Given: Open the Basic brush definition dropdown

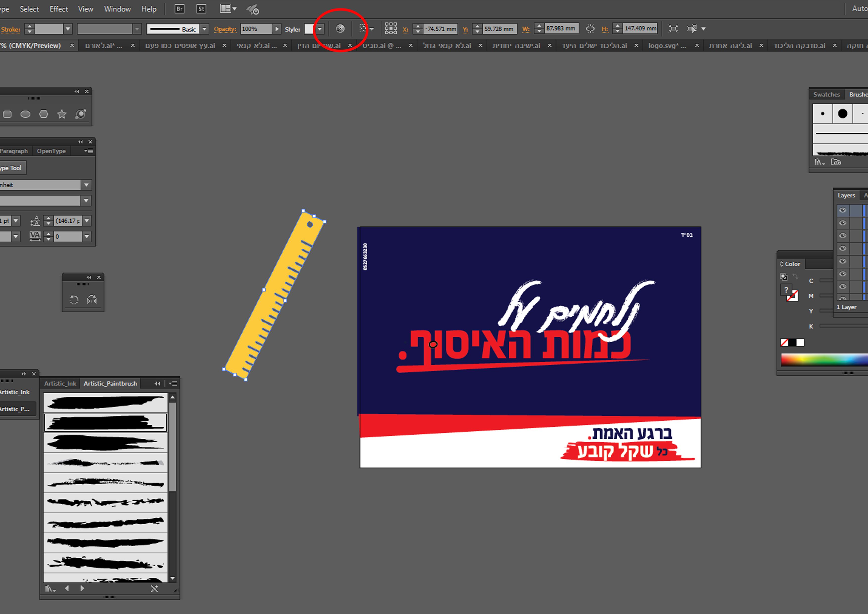Looking at the screenshot, I should pyautogui.click(x=205, y=29).
